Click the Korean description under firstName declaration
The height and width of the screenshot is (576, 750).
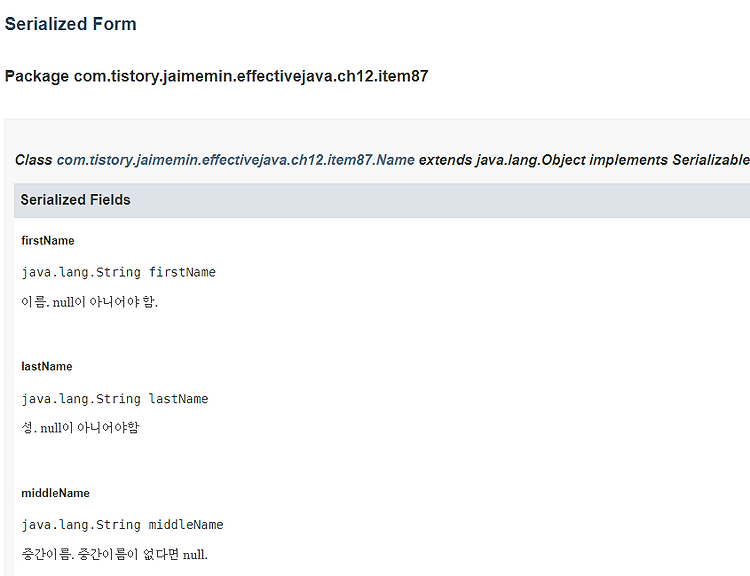(90, 302)
